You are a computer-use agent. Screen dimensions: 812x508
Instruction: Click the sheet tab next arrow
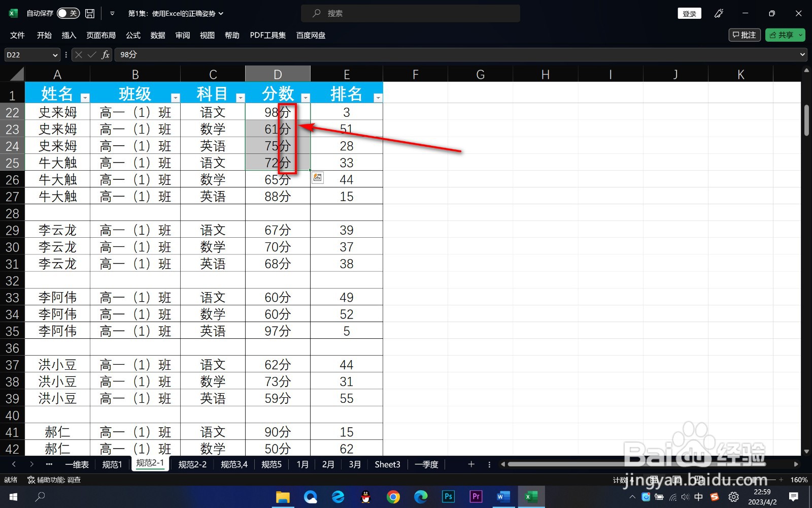point(31,464)
